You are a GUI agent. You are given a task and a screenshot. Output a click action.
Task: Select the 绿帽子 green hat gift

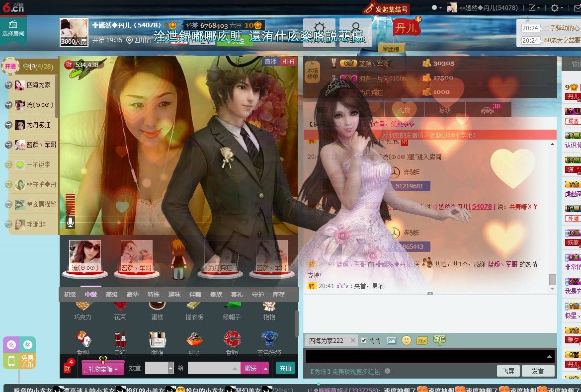click(x=232, y=312)
